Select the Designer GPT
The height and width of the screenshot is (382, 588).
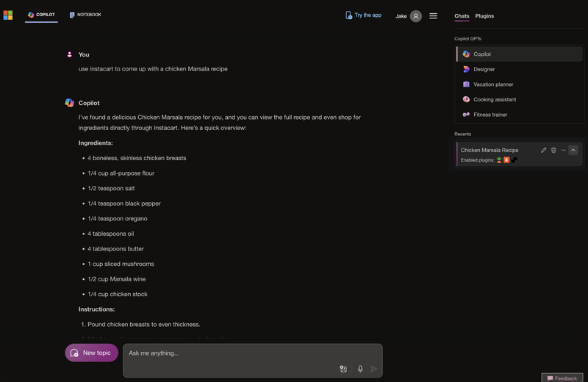pyautogui.click(x=484, y=69)
